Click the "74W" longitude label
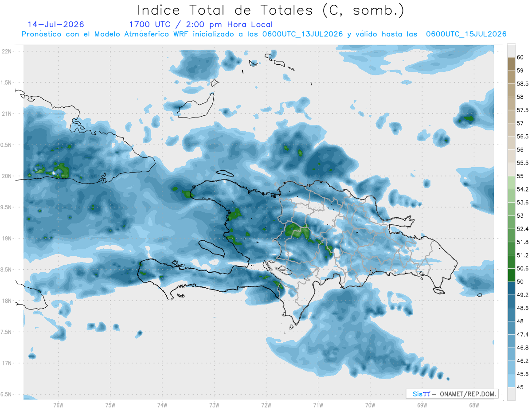This screenshot has width=532, height=411. coord(162,405)
